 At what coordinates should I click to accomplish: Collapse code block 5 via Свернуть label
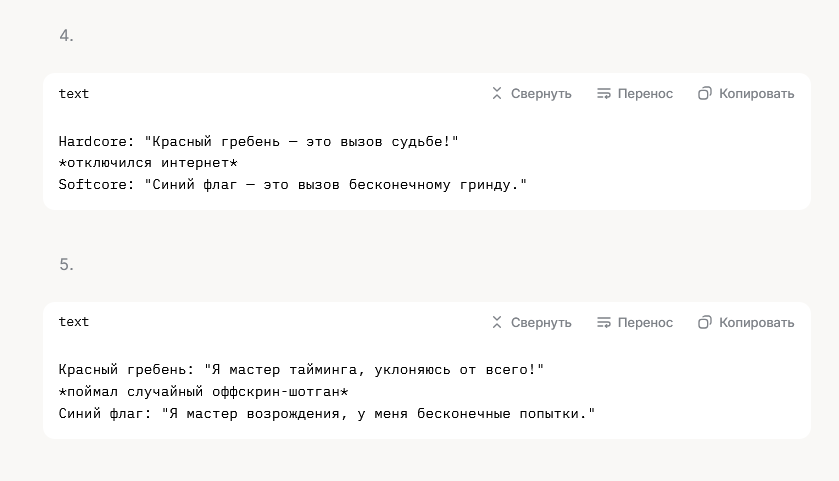click(541, 323)
